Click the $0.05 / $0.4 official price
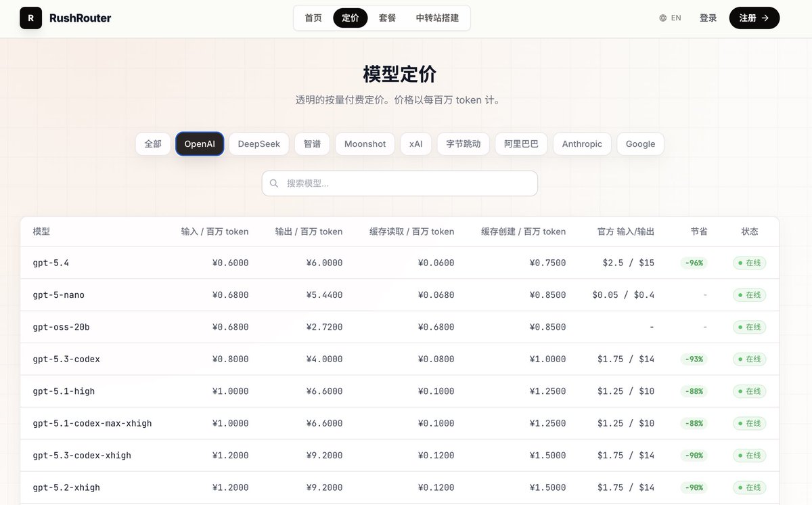The height and width of the screenshot is (505, 812). coord(623,295)
